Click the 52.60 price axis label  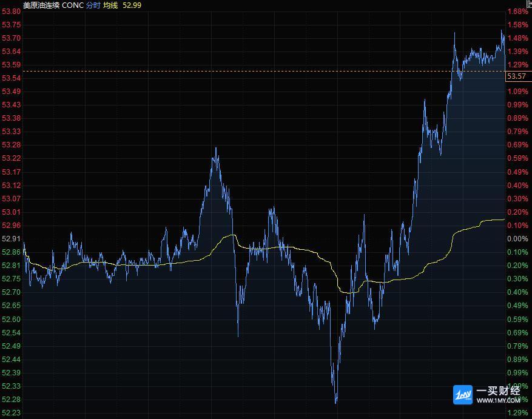pos(11,320)
